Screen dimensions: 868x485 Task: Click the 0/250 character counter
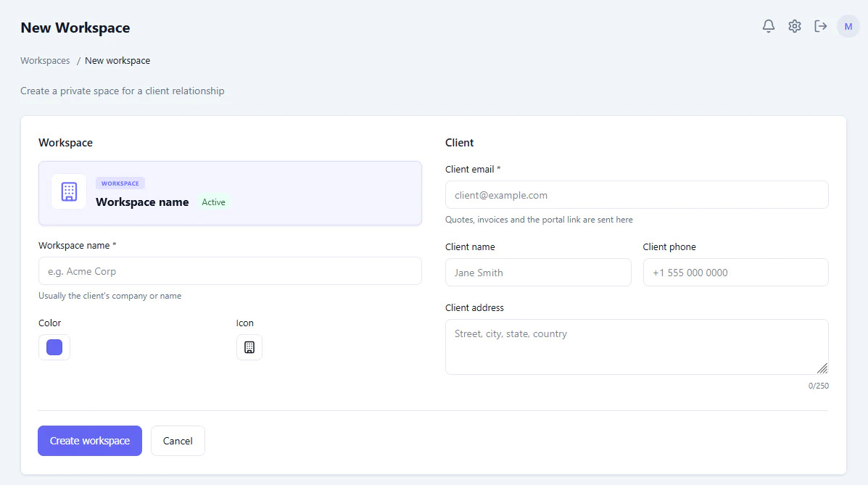click(818, 386)
